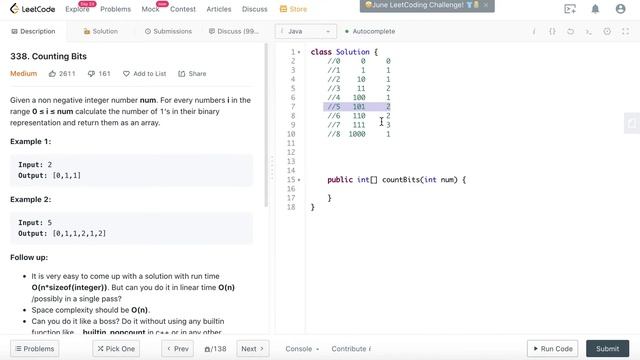Reset code to default icon
The width and height of the screenshot is (640, 360).
click(570, 31)
